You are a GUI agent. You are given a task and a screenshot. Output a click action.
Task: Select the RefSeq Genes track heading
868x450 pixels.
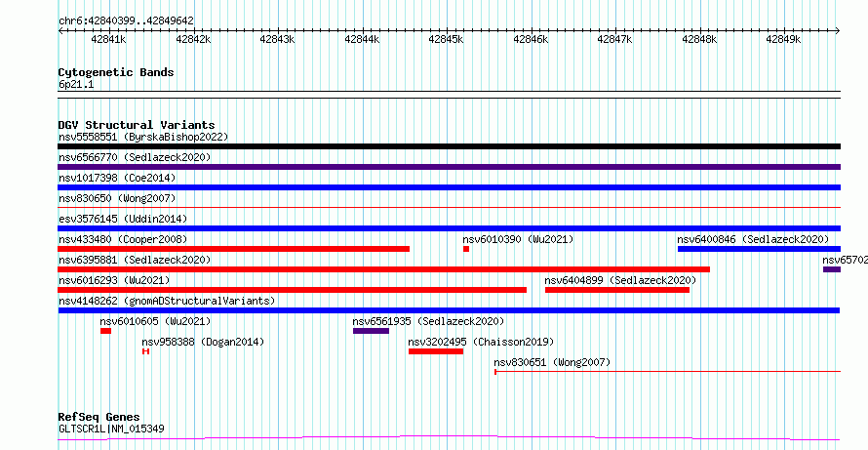(99, 418)
